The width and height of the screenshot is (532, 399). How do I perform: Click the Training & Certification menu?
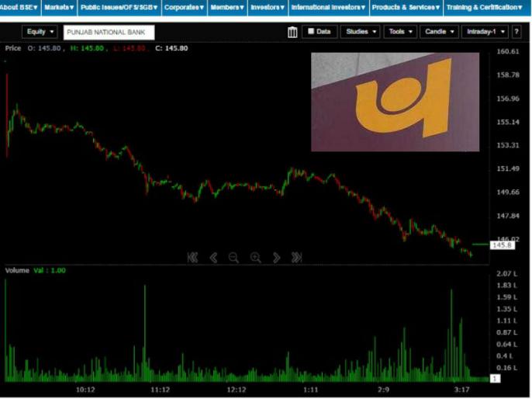click(x=485, y=7)
